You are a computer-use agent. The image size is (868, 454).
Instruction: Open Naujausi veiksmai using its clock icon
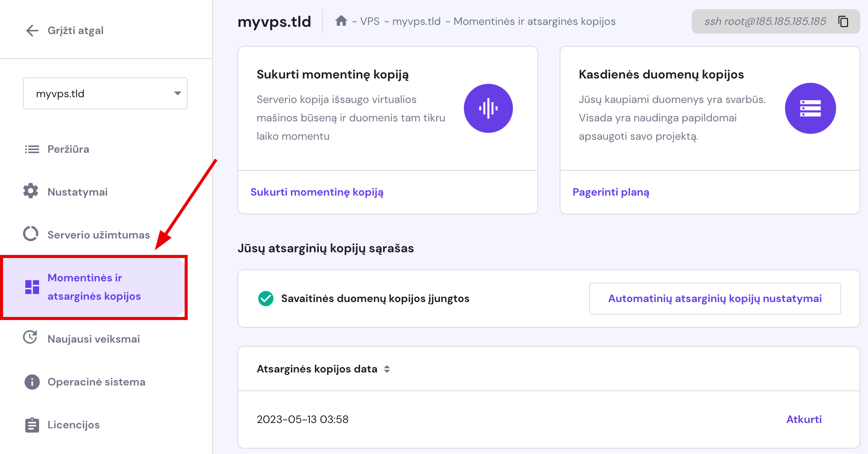click(x=31, y=338)
